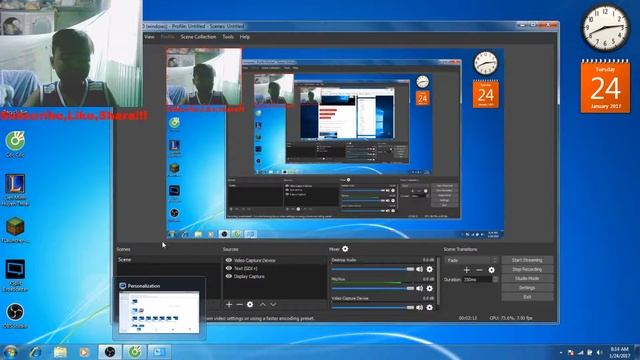This screenshot has width=640, height=360.
Task: Click the analog clock desktop gadget
Action: click(x=605, y=28)
